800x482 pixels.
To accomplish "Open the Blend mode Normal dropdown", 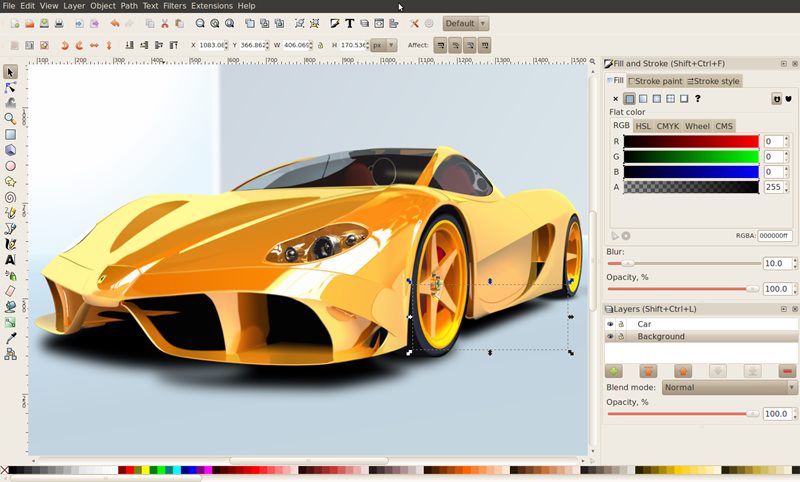I will coord(730,388).
